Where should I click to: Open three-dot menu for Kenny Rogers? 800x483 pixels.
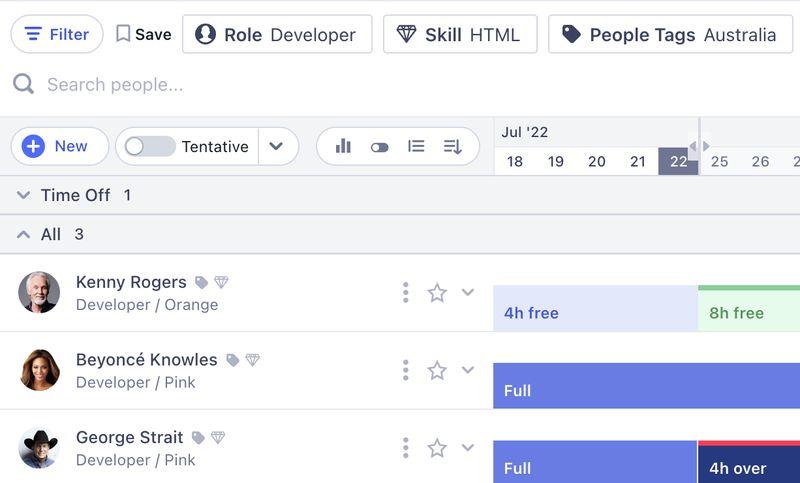click(405, 293)
